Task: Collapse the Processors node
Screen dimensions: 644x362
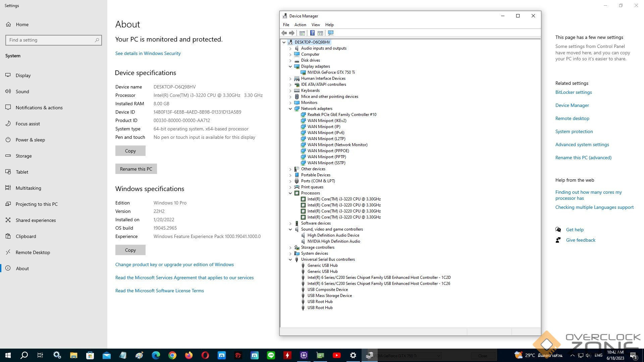Action: (x=290, y=193)
